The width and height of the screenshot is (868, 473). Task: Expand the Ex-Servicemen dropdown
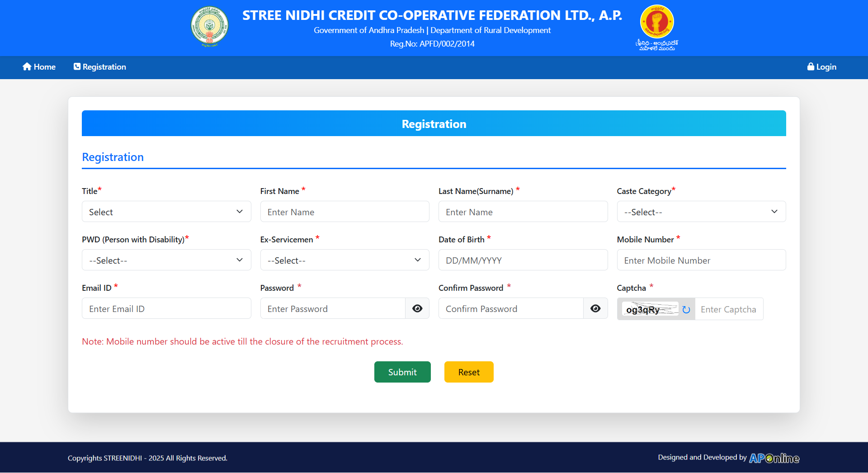tap(344, 260)
